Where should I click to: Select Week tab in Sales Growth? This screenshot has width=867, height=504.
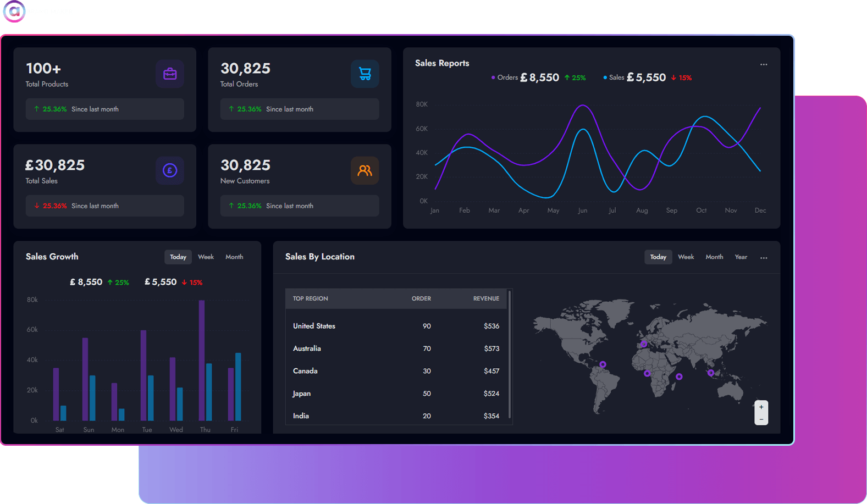pyautogui.click(x=206, y=257)
